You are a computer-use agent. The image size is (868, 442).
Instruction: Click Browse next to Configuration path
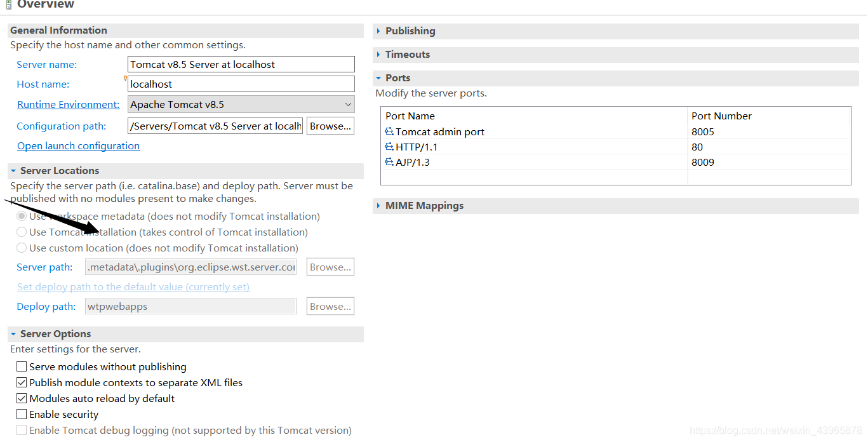coord(330,126)
